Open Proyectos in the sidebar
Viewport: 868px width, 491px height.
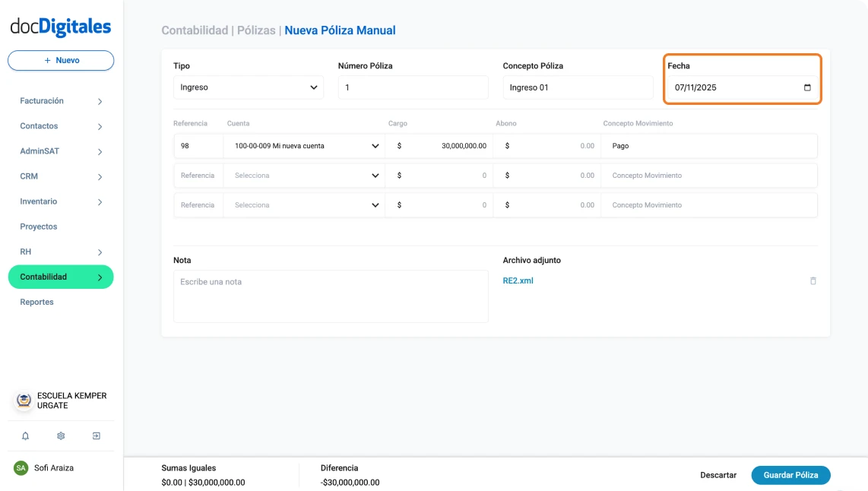tap(39, 226)
